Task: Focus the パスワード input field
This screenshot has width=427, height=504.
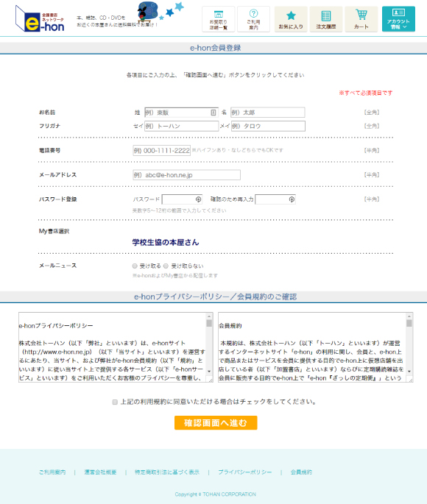Action: (182, 199)
